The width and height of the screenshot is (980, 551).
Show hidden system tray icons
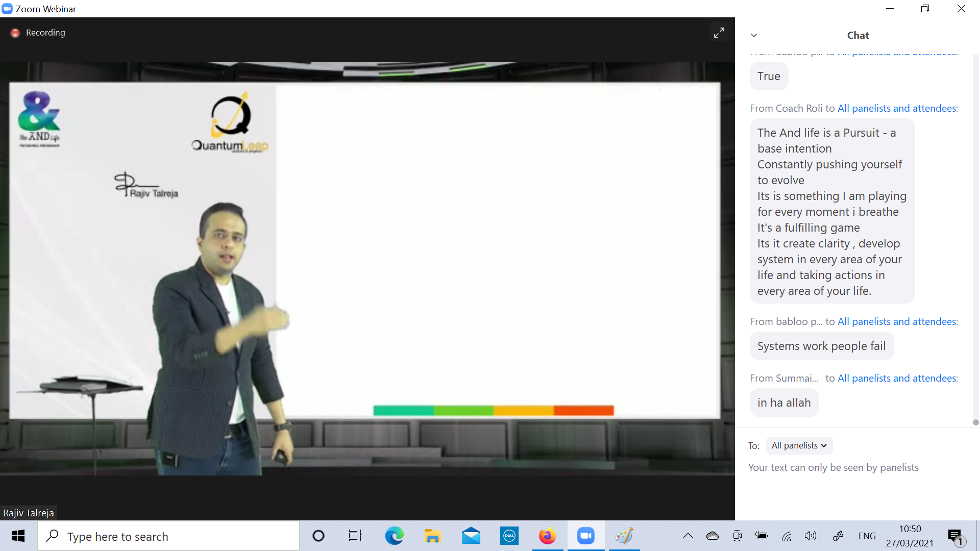[x=688, y=536]
